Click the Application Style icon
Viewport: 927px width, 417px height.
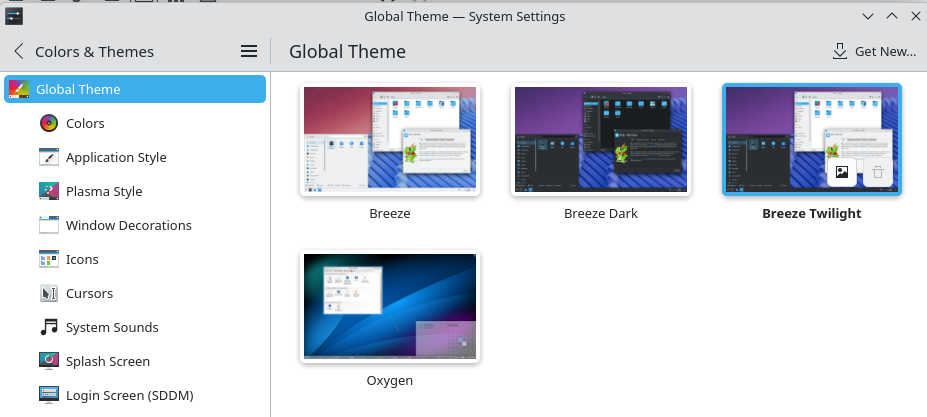pos(49,157)
